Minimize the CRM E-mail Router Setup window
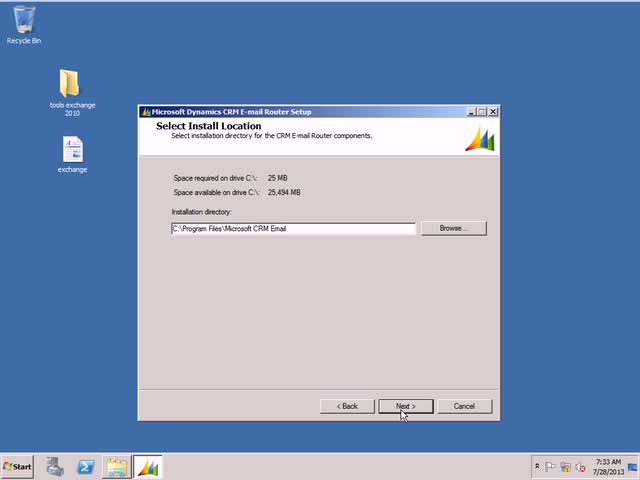This screenshot has height=480, width=640. 471,111
